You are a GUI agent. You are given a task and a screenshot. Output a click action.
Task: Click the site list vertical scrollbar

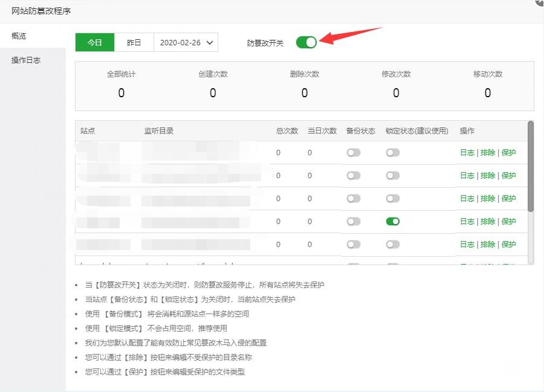click(x=531, y=166)
